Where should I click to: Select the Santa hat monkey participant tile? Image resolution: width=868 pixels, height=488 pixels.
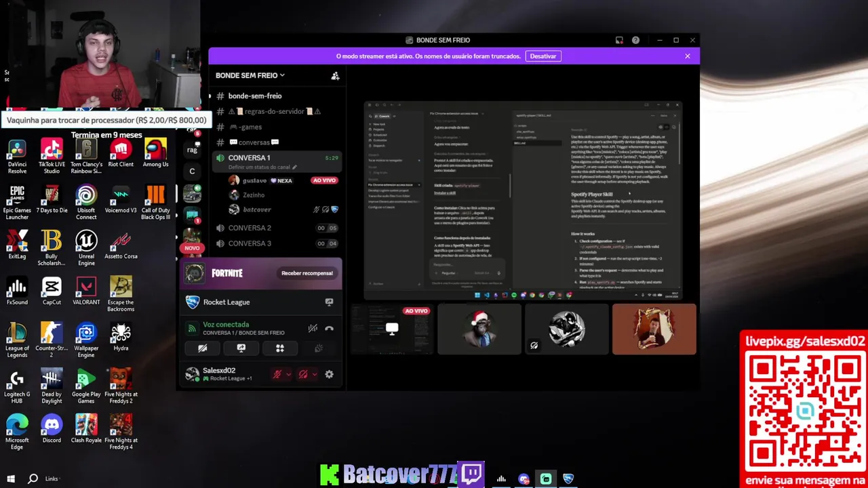(479, 329)
